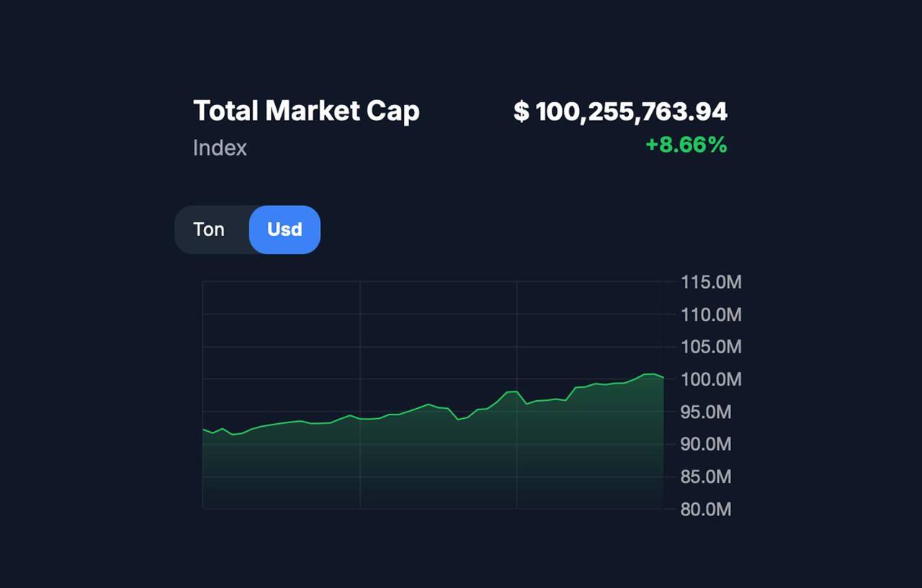The image size is (922, 588).
Task: Select the 110.0M axis label
Action: click(711, 315)
